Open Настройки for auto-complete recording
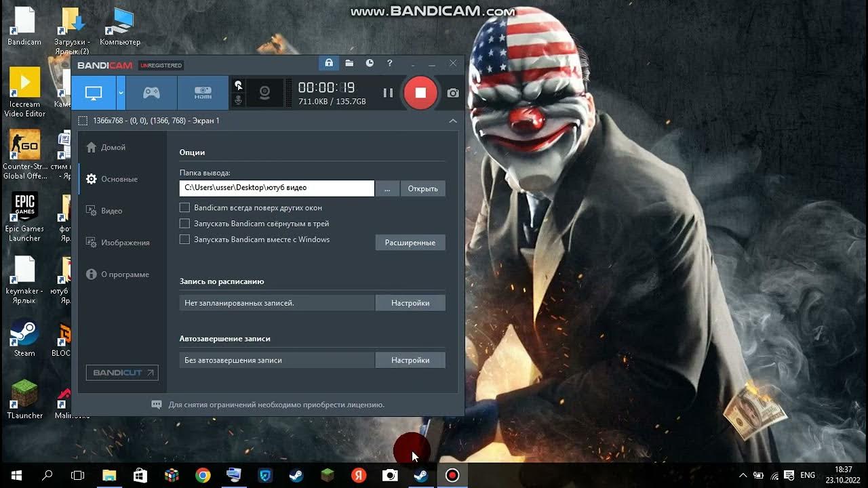The width and height of the screenshot is (868, 488). click(x=410, y=360)
